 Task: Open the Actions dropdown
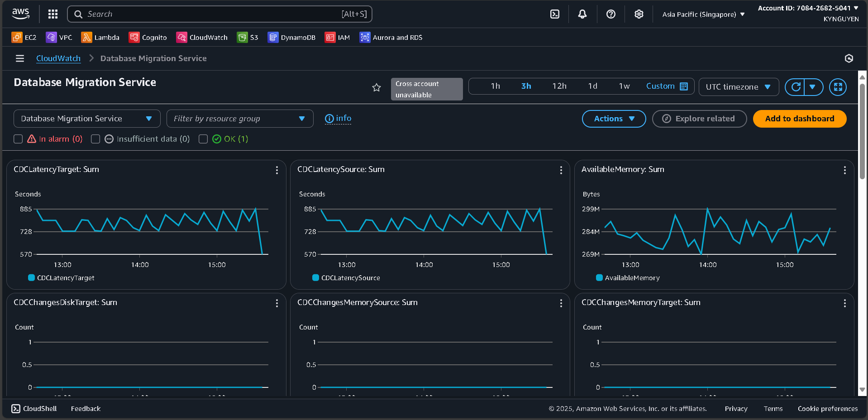click(x=613, y=119)
